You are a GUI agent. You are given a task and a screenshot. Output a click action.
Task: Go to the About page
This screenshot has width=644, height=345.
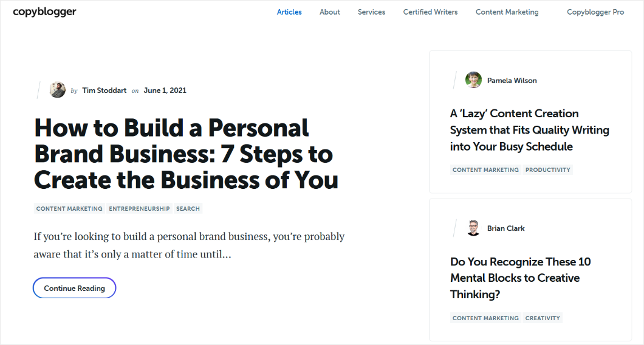tap(330, 12)
